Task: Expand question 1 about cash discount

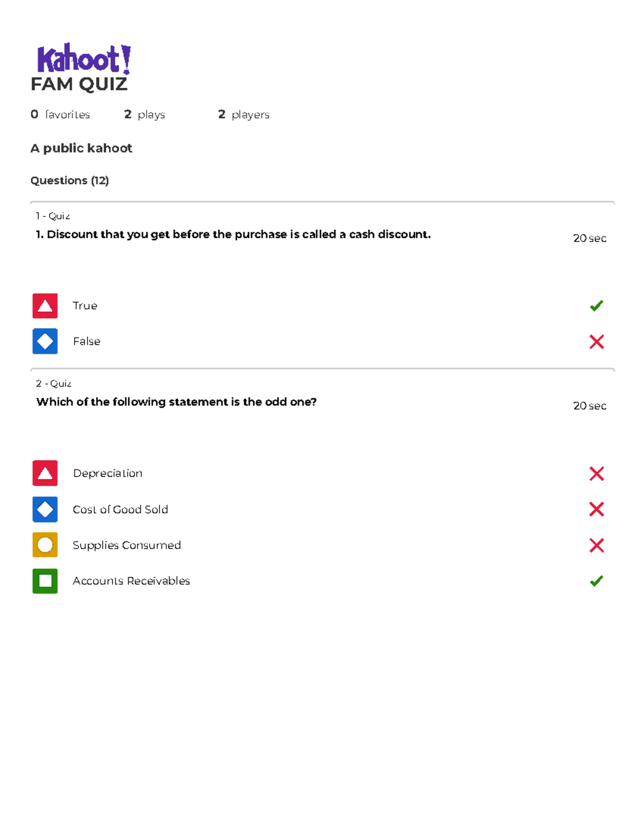Action: click(x=233, y=234)
